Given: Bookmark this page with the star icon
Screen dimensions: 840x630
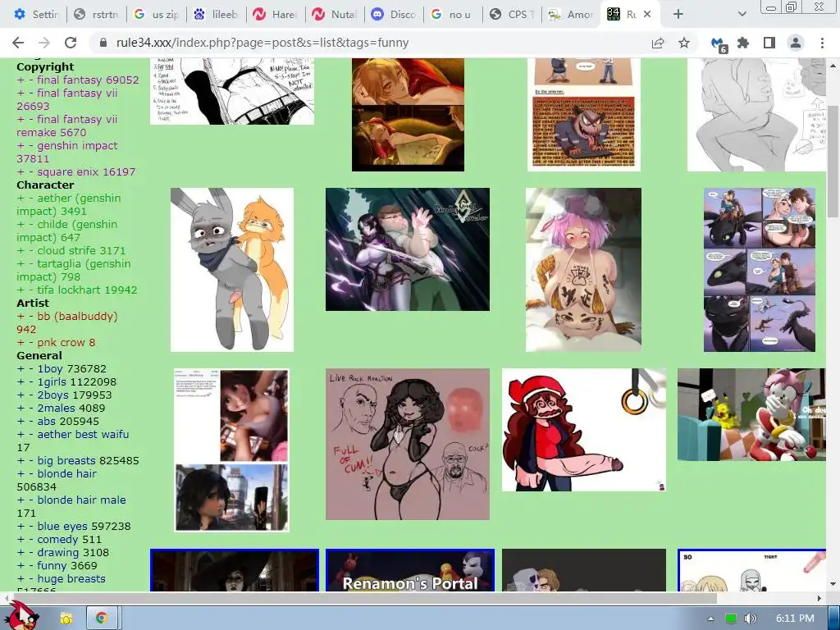Looking at the screenshot, I should pos(684,43).
